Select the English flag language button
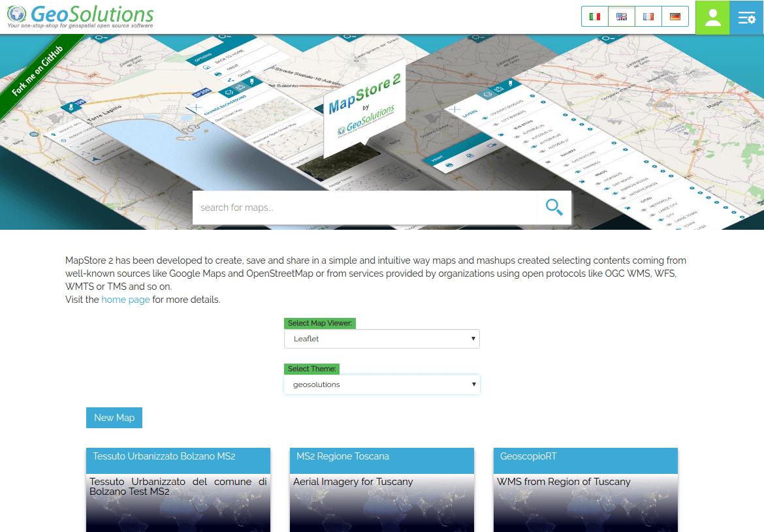The width and height of the screenshot is (764, 532). click(622, 17)
